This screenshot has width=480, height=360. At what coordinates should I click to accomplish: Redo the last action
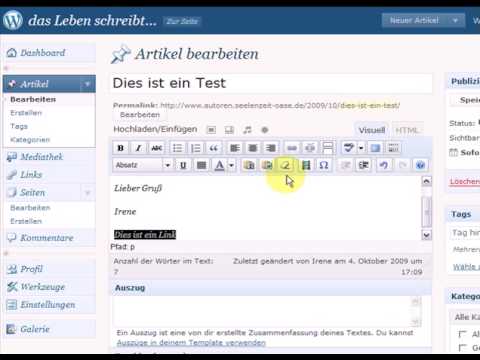pos(402,165)
